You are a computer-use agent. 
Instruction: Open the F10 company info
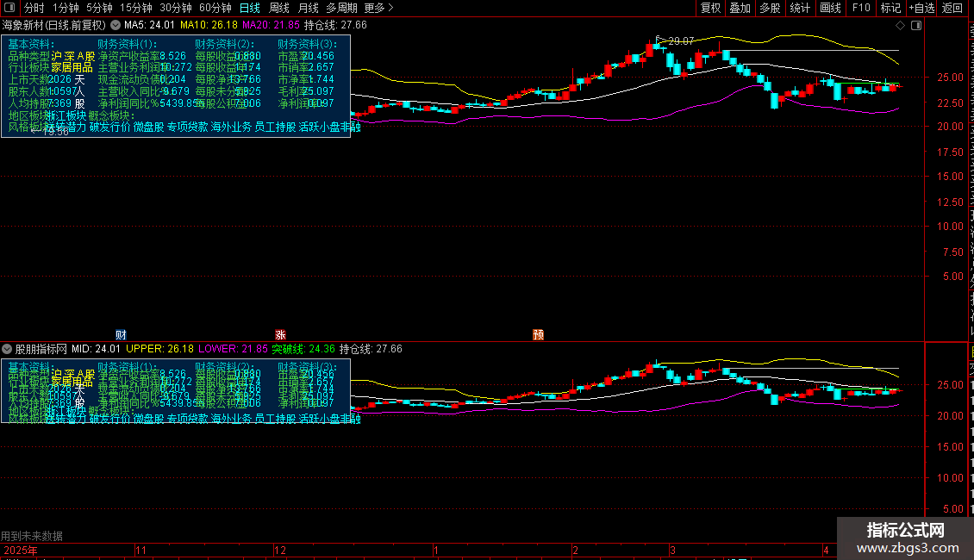(x=861, y=8)
